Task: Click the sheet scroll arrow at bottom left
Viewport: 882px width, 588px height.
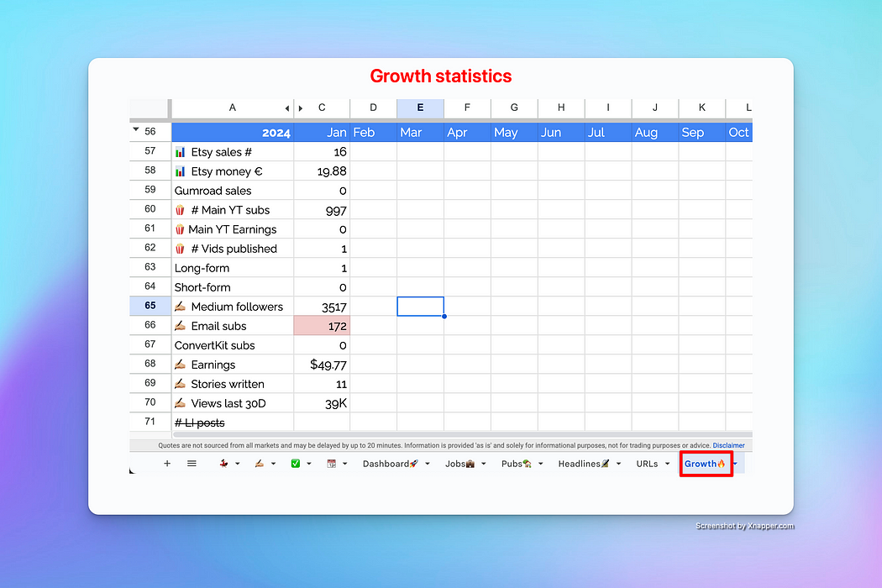Action: [x=132, y=470]
